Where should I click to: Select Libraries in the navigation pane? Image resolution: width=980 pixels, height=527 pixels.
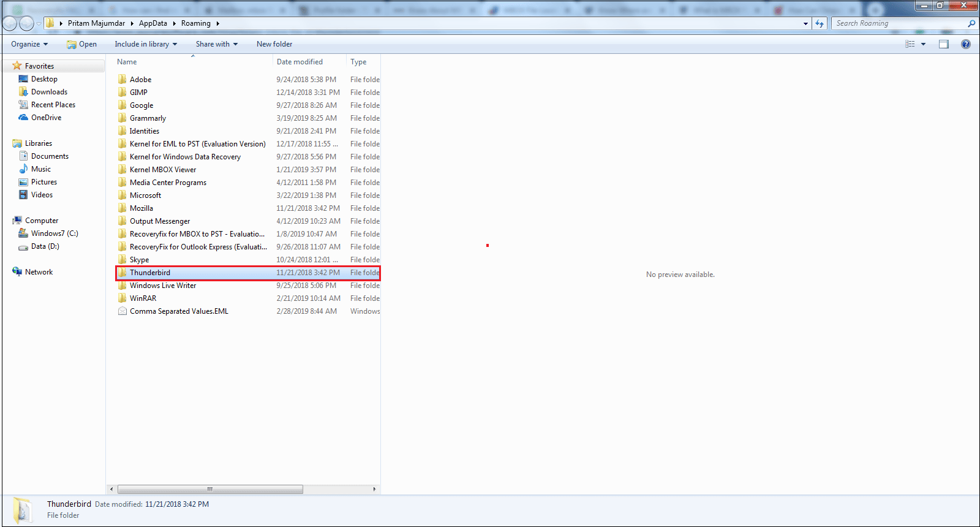pyautogui.click(x=39, y=143)
